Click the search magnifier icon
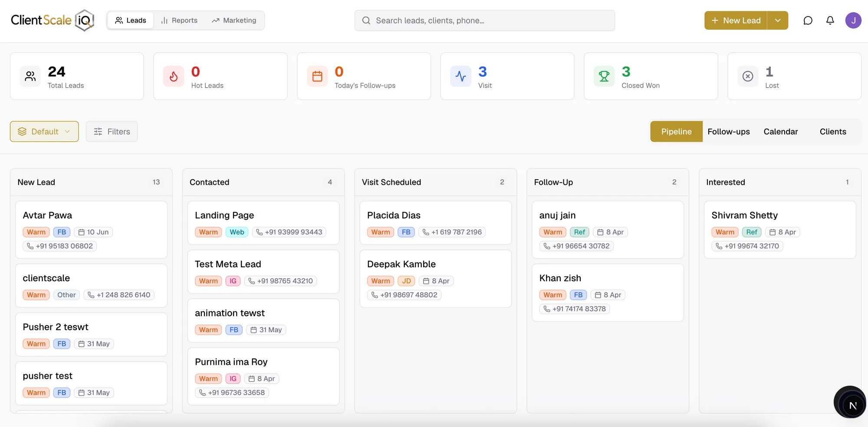 (366, 20)
